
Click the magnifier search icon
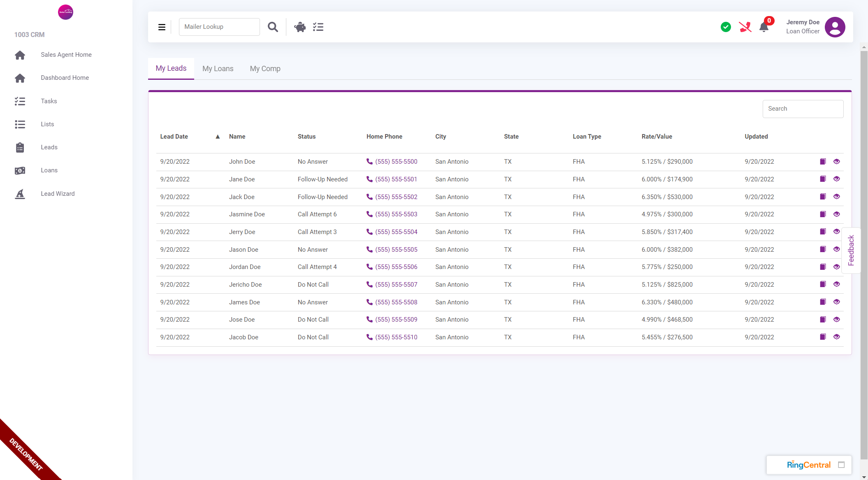click(x=273, y=27)
